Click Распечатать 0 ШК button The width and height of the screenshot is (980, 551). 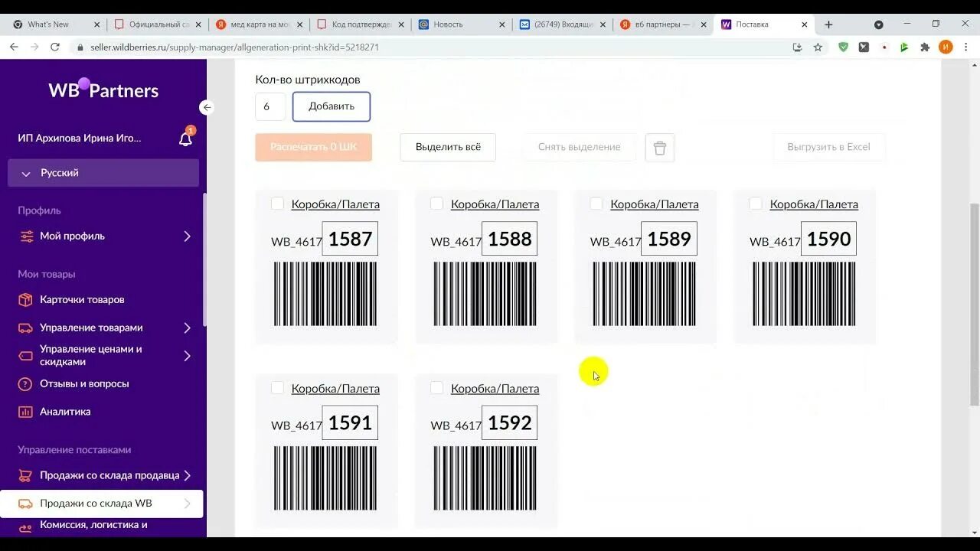(314, 147)
